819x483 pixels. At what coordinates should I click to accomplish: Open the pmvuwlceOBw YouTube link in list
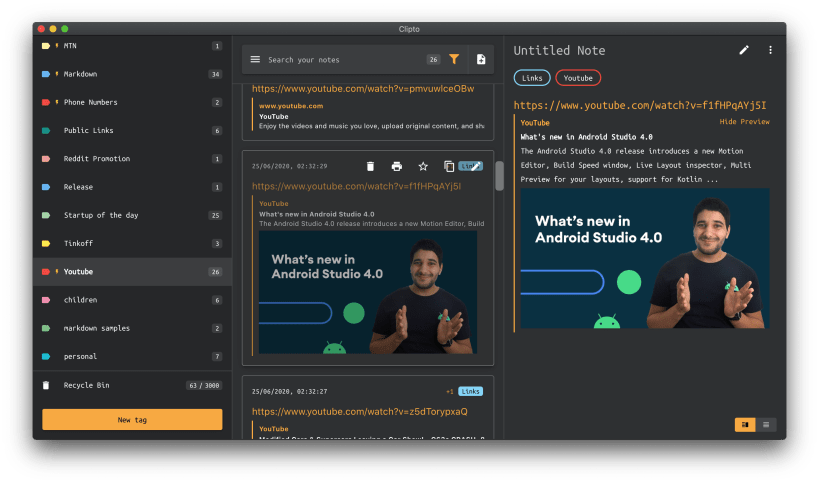[x=363, y=89]
